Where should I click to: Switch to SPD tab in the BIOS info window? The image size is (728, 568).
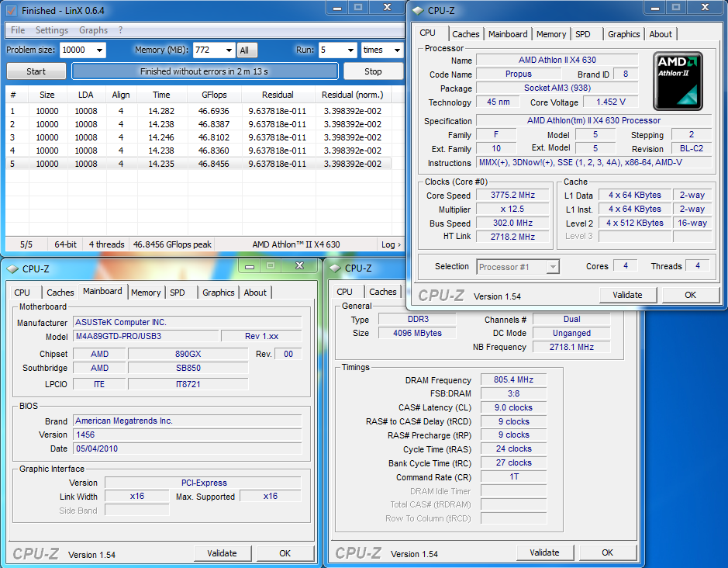(x=177, y=293)
